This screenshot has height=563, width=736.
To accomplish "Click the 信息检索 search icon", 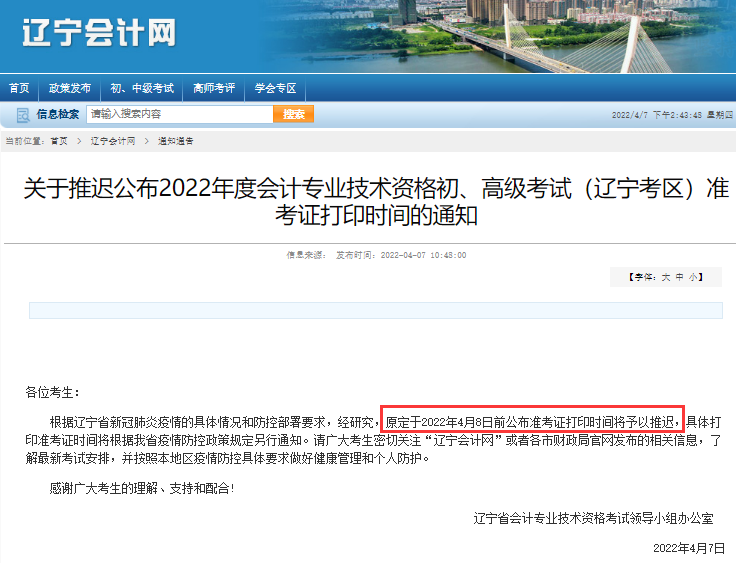I will point(23,115).
